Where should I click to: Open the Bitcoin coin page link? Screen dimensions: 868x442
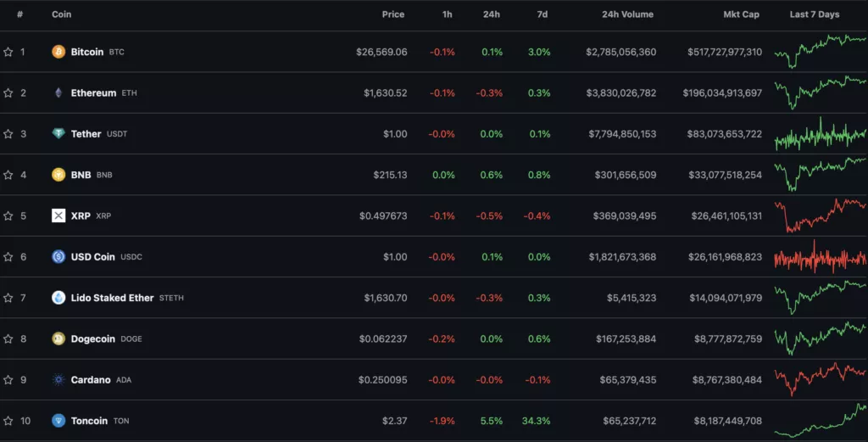(87, 52)
